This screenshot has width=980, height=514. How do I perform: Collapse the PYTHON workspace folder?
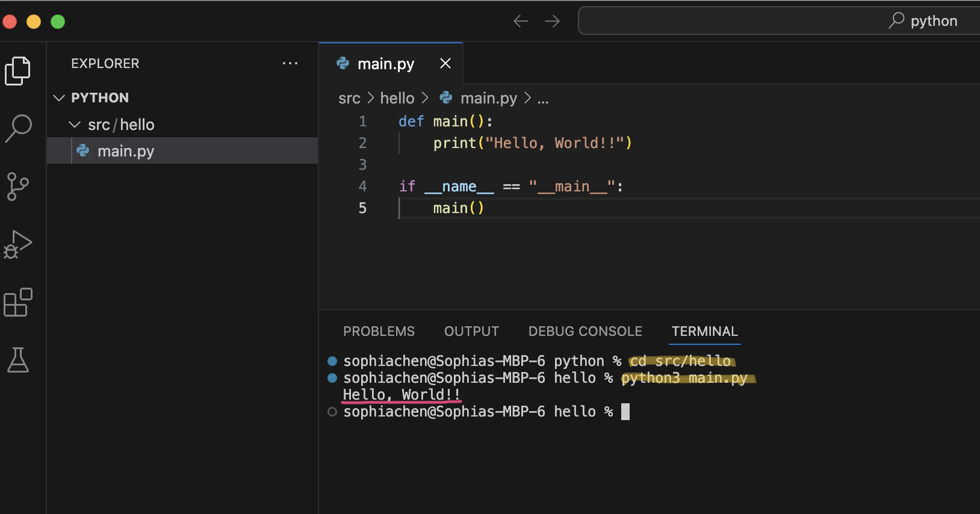(x=59, y=98)
